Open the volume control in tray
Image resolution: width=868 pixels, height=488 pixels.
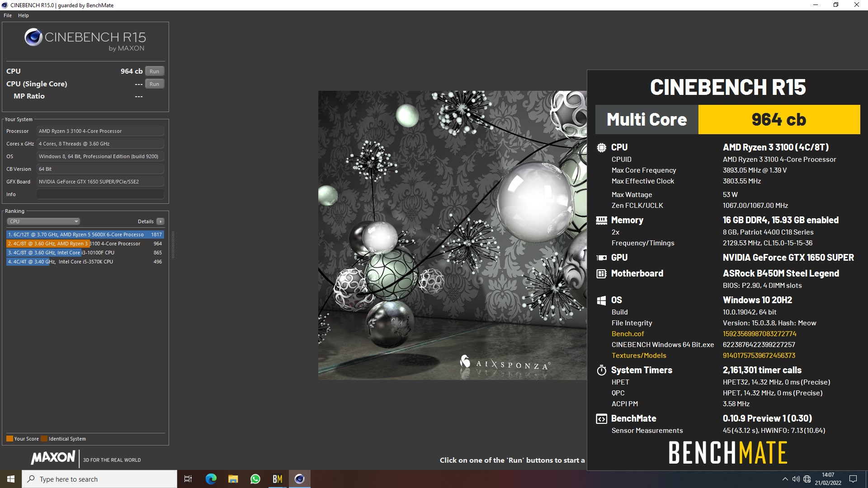796,479
